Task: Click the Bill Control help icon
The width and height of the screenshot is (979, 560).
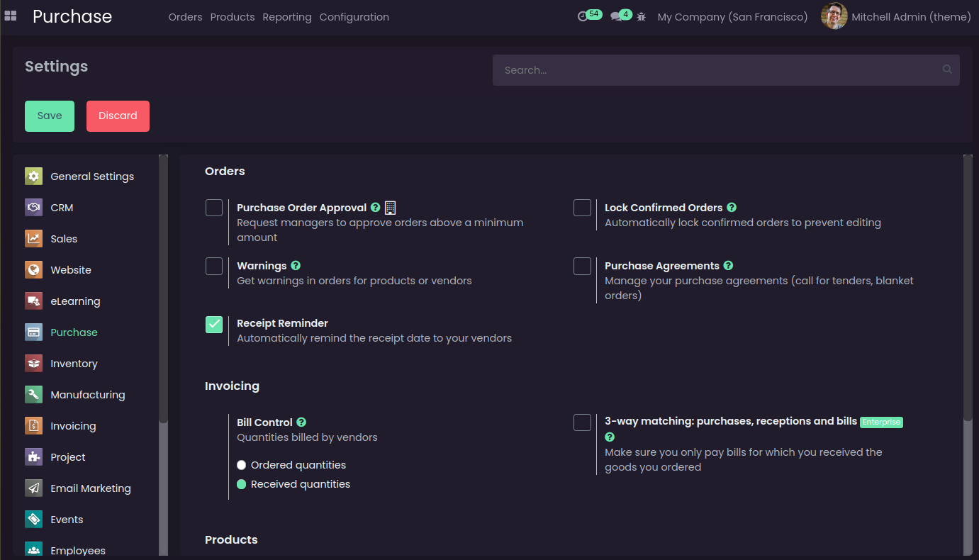Action: [301, 422]
